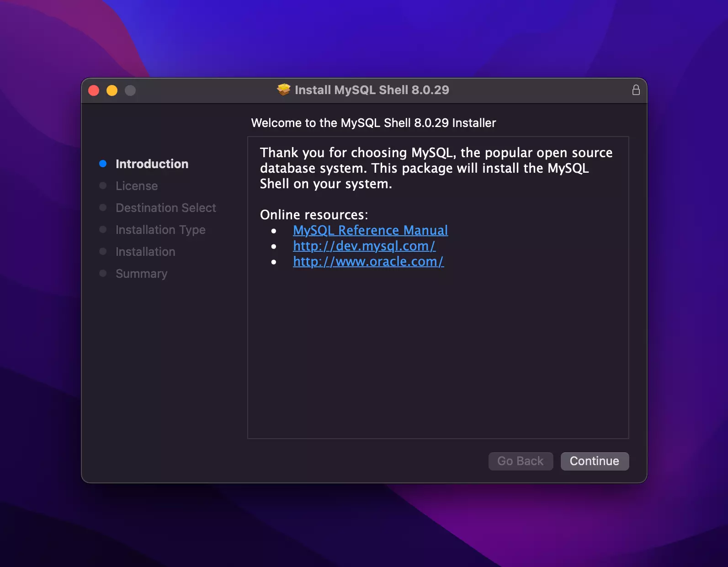Viewport: 728px width, 567px height.
Task: Select the Introduction step in the sidebar
Action: 152,164
